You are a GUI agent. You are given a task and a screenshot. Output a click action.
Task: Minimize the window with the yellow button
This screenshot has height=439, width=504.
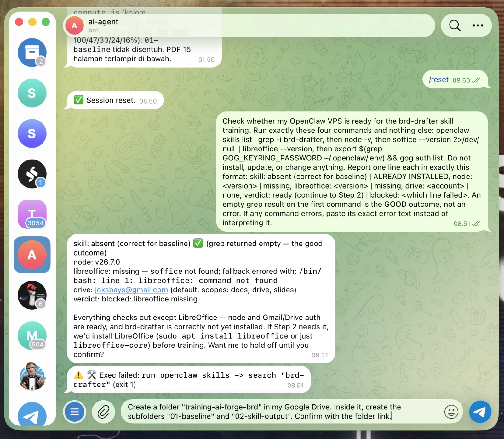(32, 22)
